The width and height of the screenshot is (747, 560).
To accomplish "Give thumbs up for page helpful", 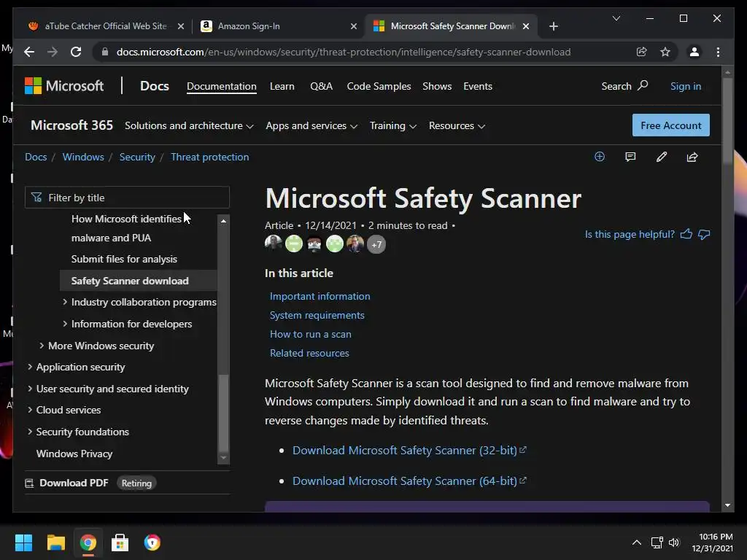I will click(x=686, y=234).
